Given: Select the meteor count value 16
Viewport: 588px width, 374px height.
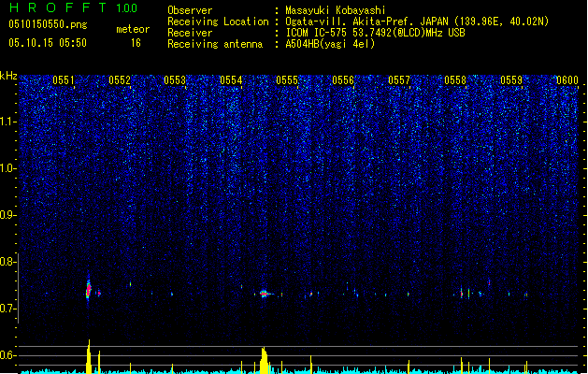Looking at the screenshot, I should point(136,43).
